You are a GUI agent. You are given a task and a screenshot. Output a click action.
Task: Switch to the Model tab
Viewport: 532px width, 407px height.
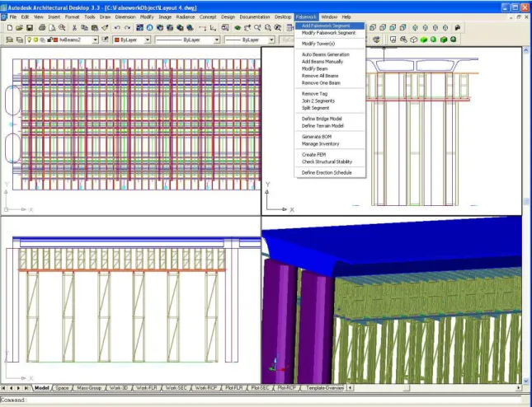42,388
